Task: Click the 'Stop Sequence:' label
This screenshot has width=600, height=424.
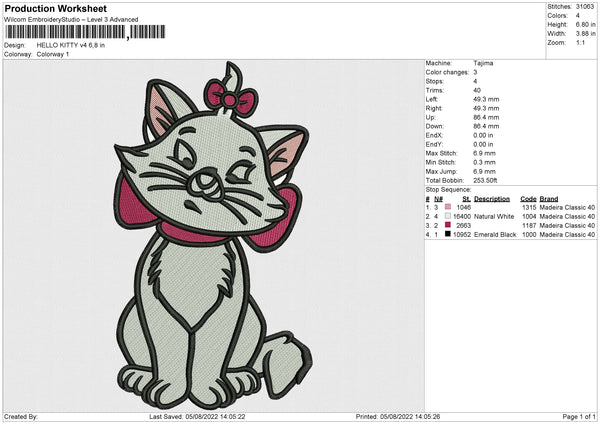Action: click(448, 190)
